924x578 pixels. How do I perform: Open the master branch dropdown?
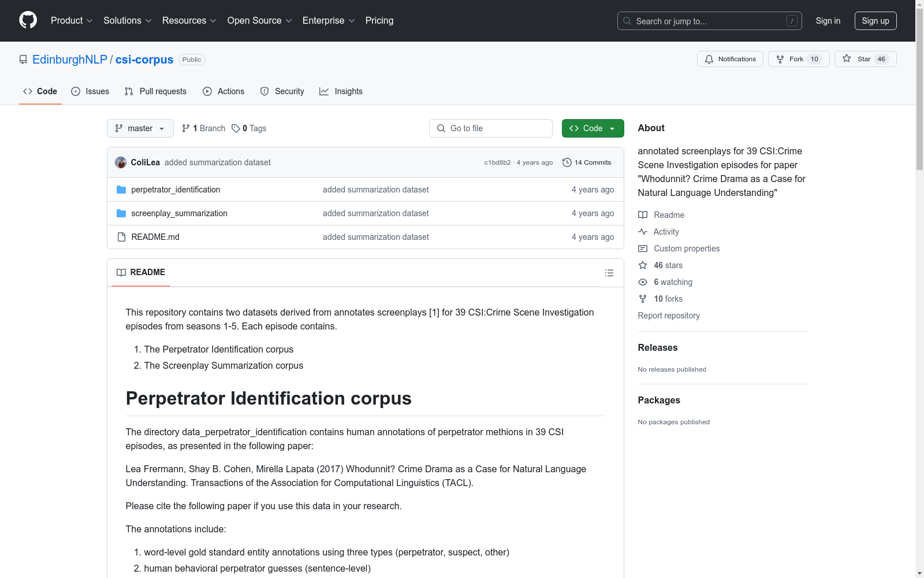point(140,128)
